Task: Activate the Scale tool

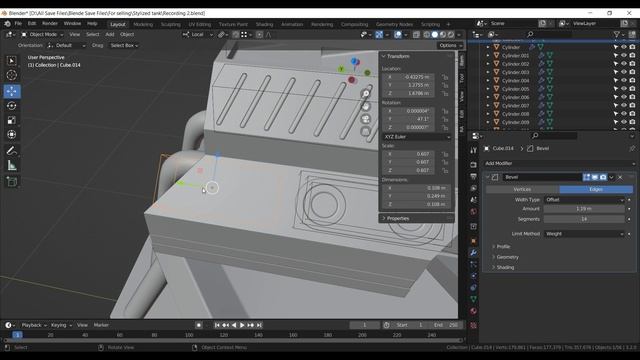Action: tap(11, 120)
